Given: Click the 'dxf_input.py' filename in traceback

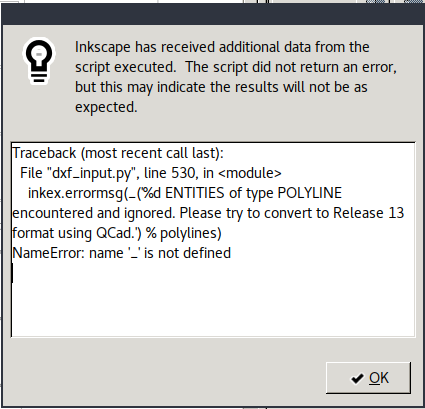Looking at the screenshot, I should pyautogui.click(x=93, y=173).
